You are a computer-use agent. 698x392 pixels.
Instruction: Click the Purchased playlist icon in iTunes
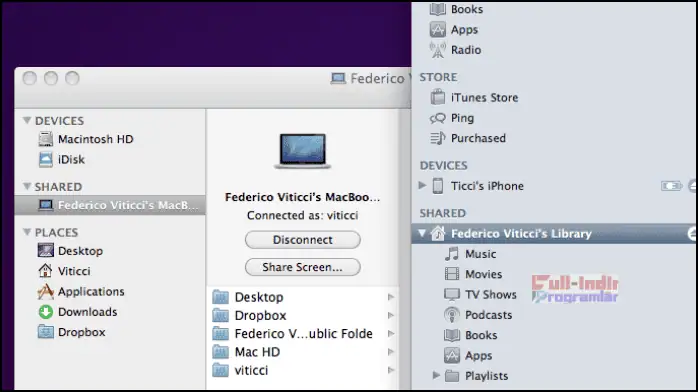point(438,138)
